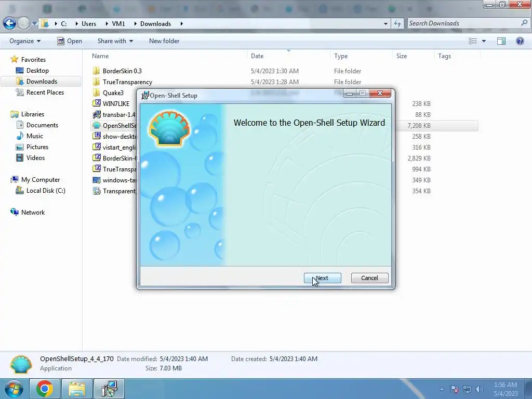
Task: Open the Windows Start orb
Action: pos(14,389)
